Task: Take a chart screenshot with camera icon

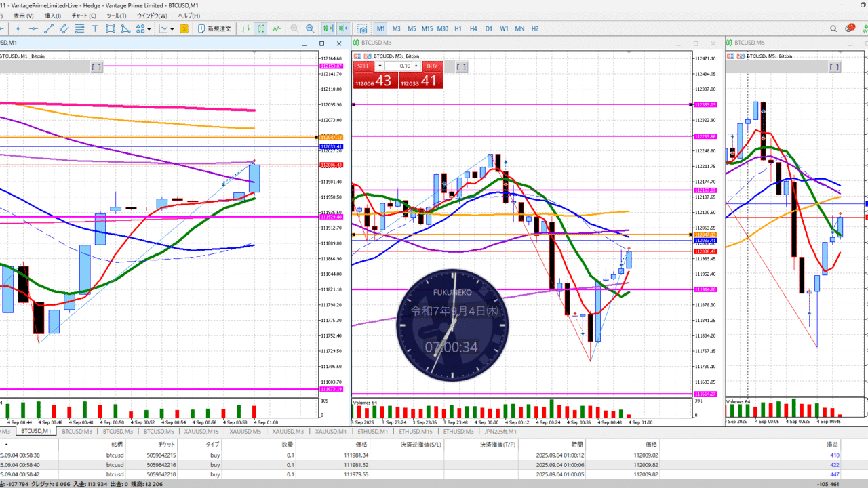Action: (x=363, y=28)
